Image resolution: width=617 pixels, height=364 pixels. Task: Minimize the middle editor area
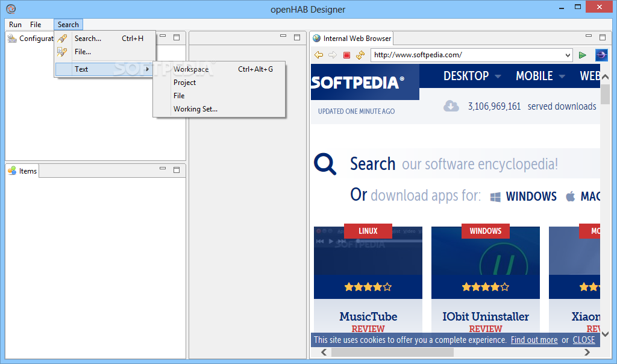(x=283, y=36)
